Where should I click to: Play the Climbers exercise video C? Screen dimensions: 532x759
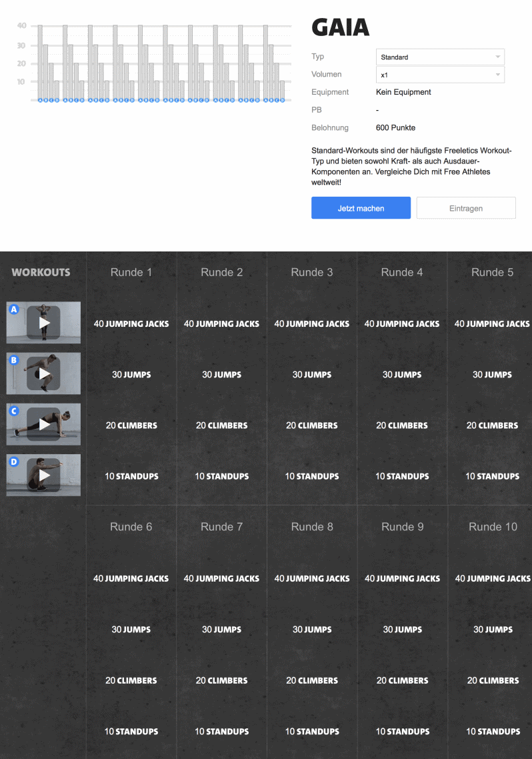click(x=43, y=424)
